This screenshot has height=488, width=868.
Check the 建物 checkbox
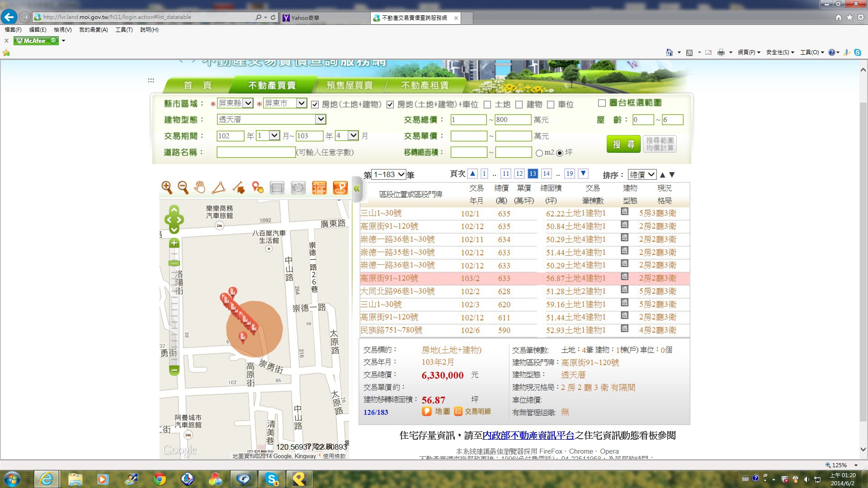[519, 104]
